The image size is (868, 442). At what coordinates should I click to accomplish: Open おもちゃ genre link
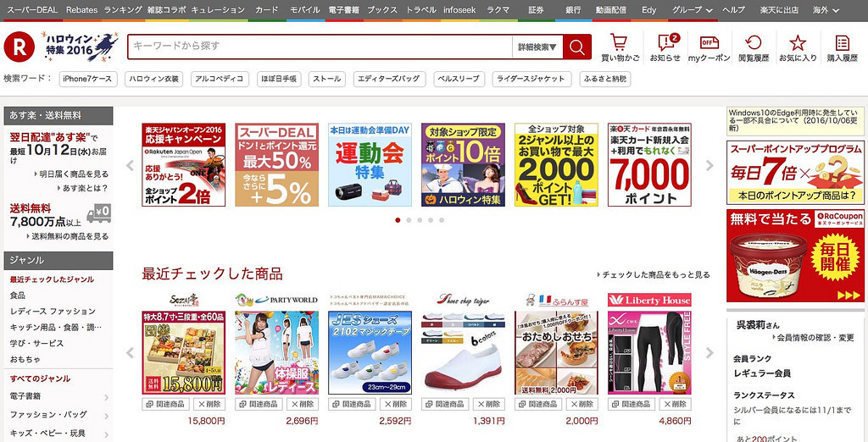pos(25,360)
